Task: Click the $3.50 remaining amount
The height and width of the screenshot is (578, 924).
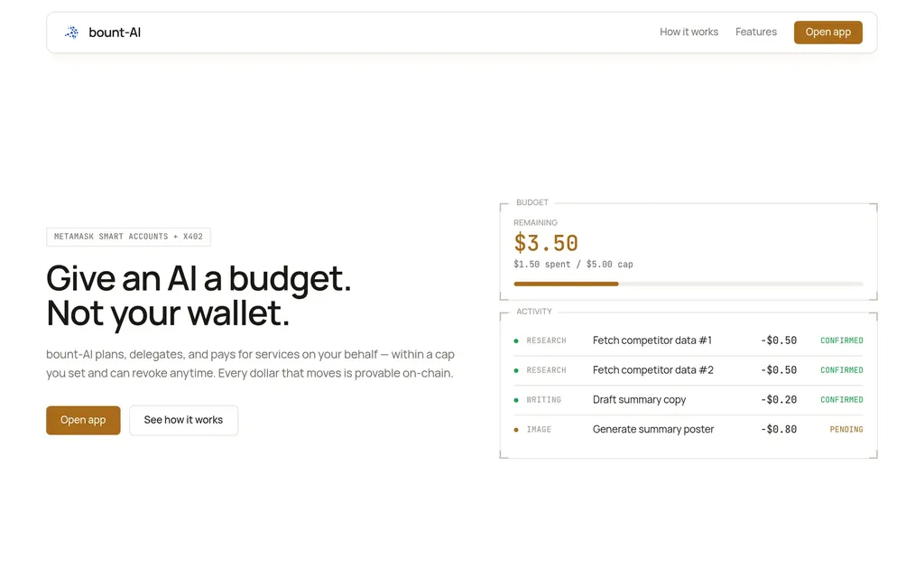Action: point(546,243)
